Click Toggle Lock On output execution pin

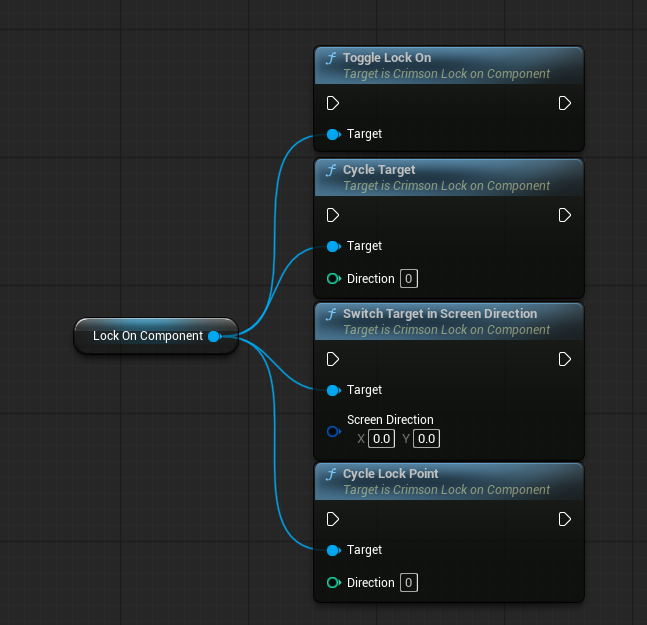564,103
